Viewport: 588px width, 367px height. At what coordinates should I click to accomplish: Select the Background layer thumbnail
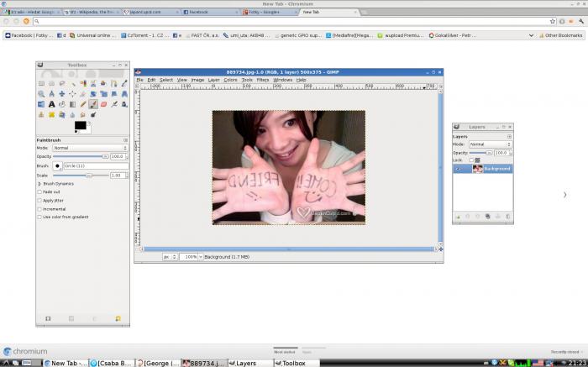(477, 169)
